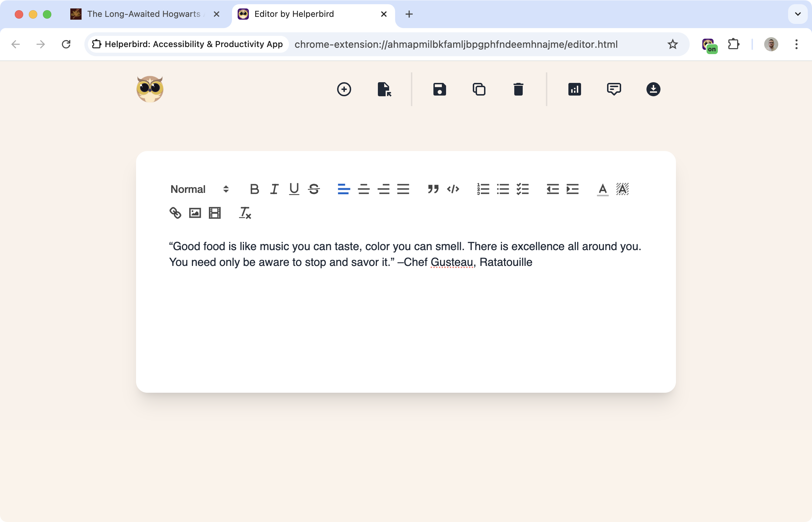Screen dimensions: 812x522
Task: Open the Normal paragraph style dropdown
Action: tap(199, 189)
